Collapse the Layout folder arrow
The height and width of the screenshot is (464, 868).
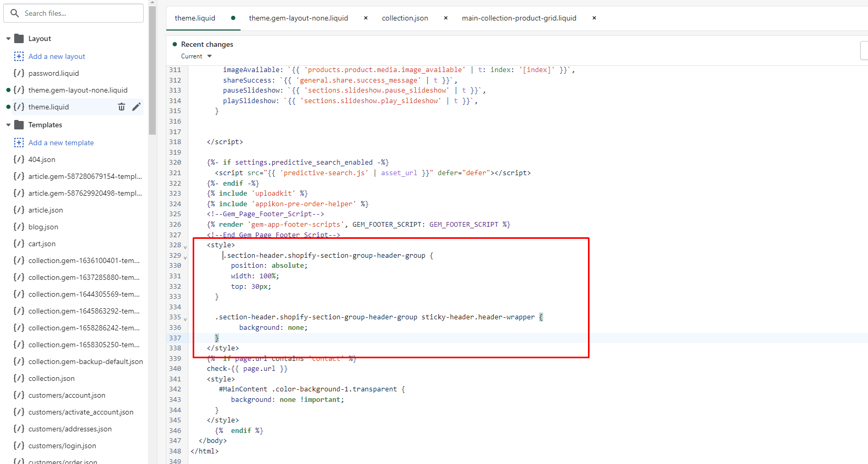(x=8, y=38)
